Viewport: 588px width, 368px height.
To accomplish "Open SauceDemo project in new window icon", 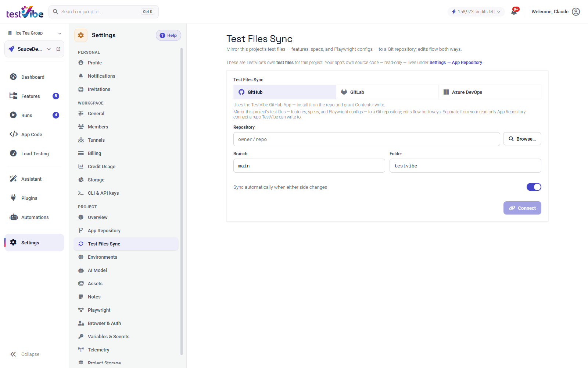I will point(58,49).
